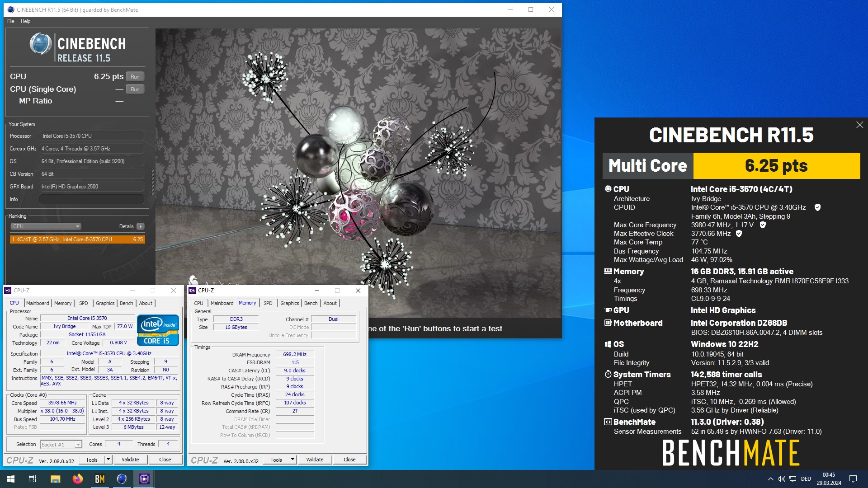Click the CPU-Z icon in Memory window title

pyautogui.click(x=193, y=291)
